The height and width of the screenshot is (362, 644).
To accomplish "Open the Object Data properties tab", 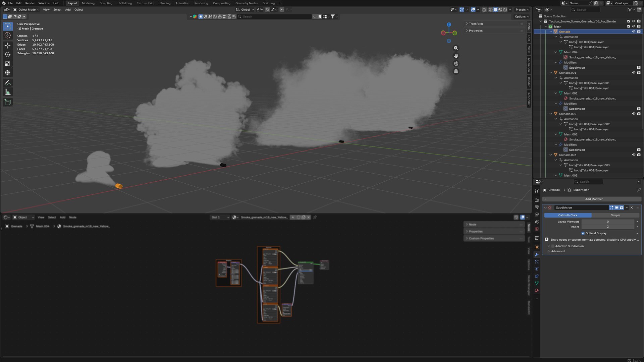I will coord(537,284).
